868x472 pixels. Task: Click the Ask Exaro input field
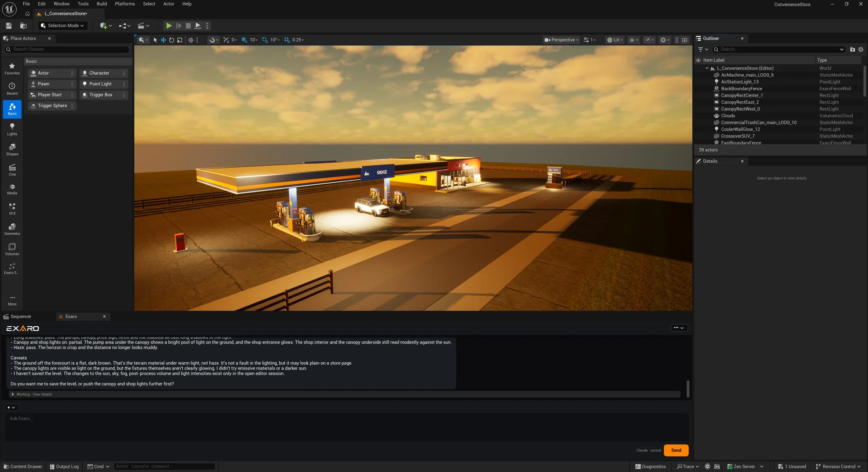[x=346, y=427]
